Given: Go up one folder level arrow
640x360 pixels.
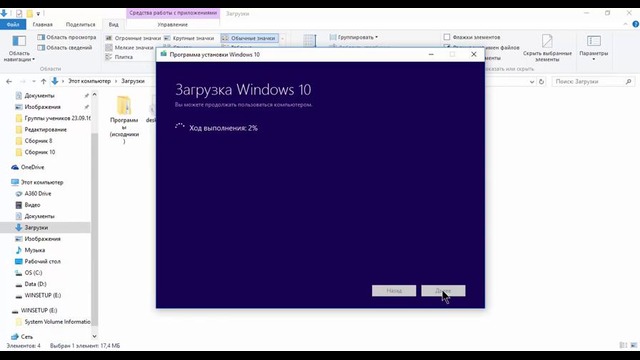Looking at the screenshot, I should point(43,82).
